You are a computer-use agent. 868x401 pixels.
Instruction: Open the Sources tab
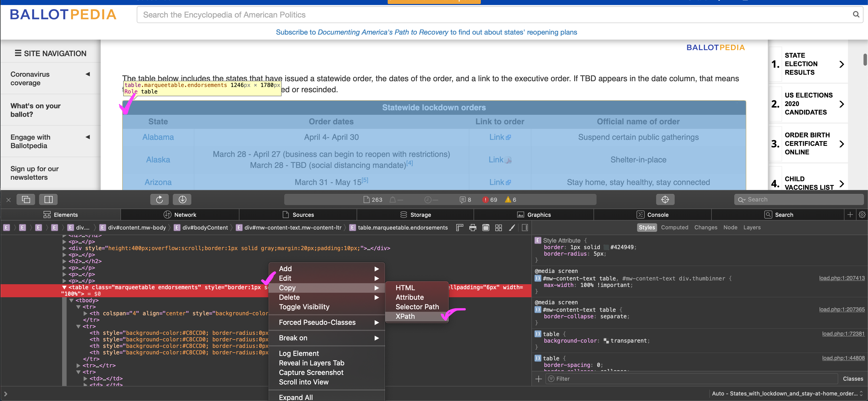(x=298, y=215)
